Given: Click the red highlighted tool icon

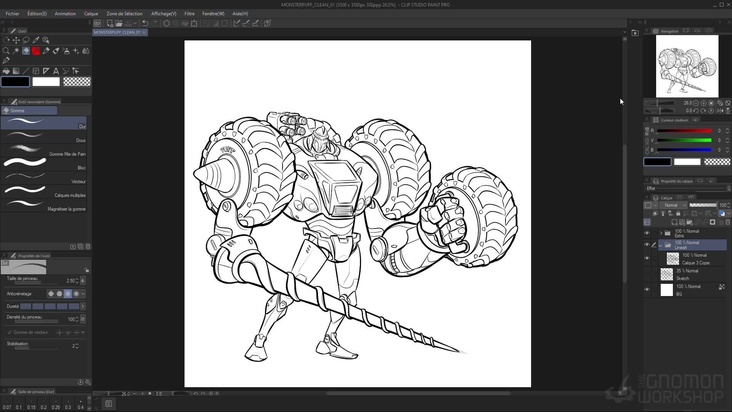Looking at the screenshot, I should coord(36,51).
